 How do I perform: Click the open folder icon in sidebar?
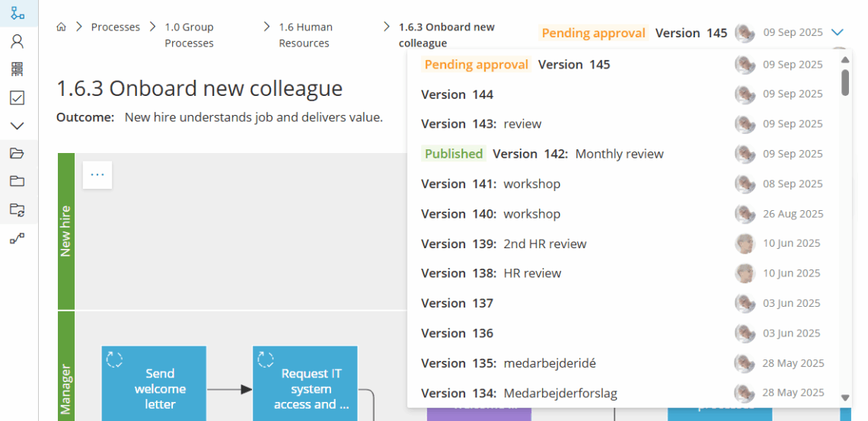tap(17, 153)
